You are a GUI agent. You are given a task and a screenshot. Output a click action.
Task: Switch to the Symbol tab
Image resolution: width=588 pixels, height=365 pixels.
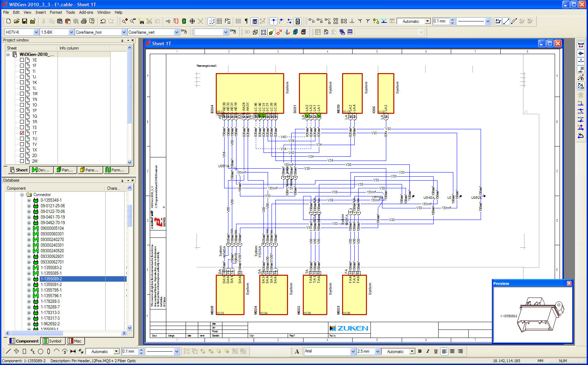pos(53,341)
